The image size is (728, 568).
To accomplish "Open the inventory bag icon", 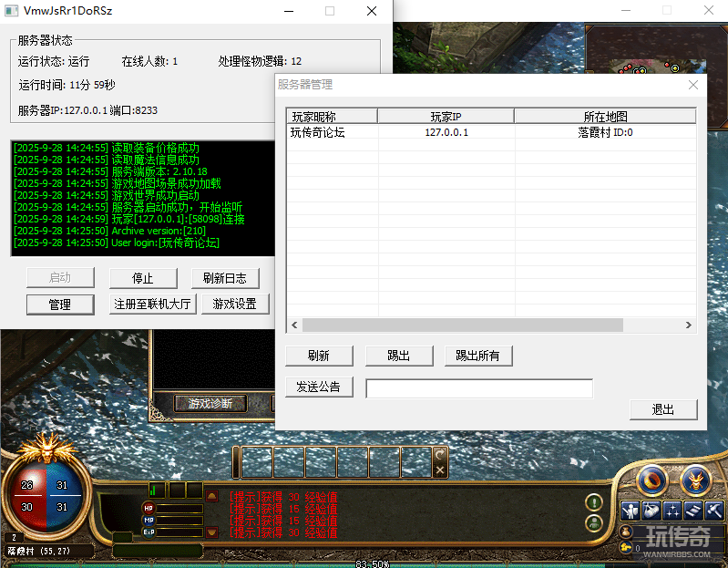I will [651, 511].
